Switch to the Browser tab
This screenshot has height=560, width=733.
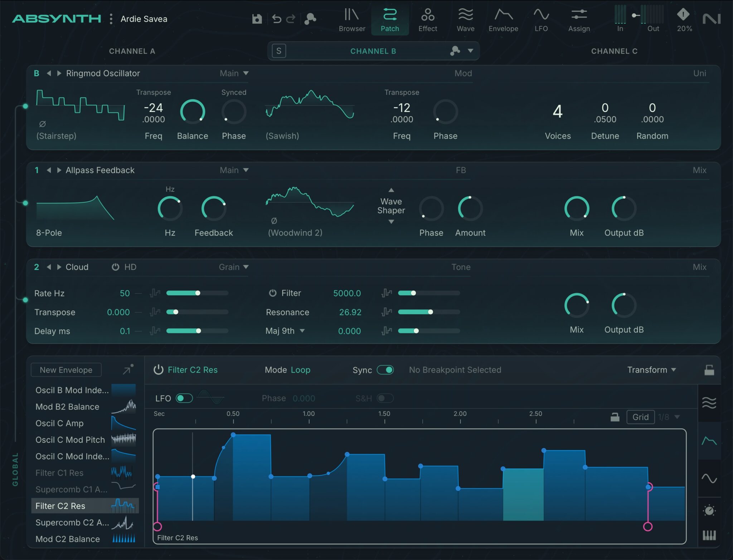352,20
